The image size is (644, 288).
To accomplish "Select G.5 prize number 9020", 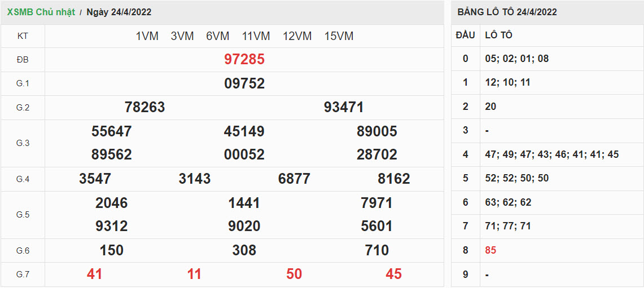I will 244,227.
